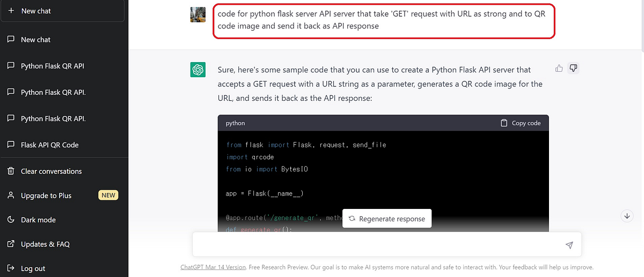
Task: Click the code line 'app = Flask(__name__)'
Action: [x=265, y=193]
